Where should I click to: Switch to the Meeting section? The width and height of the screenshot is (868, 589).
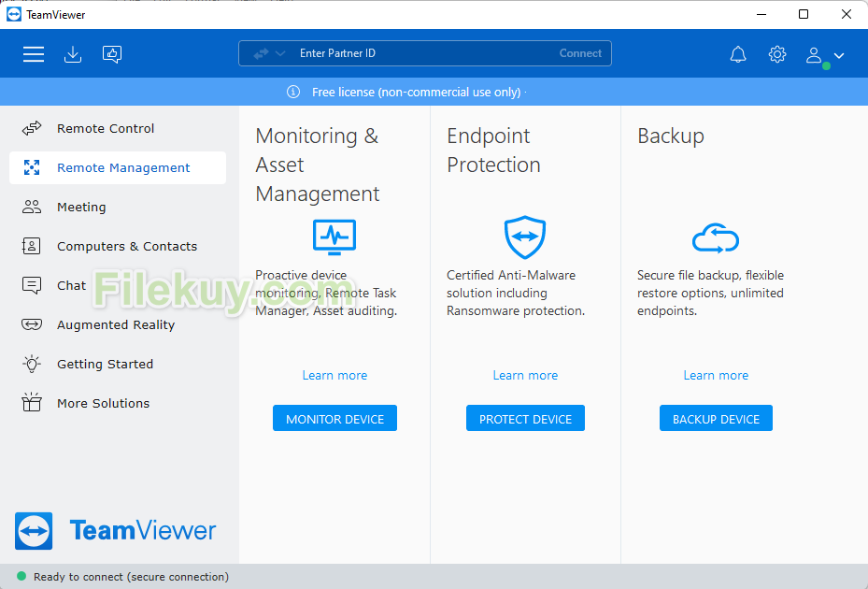tap(118, 207)
